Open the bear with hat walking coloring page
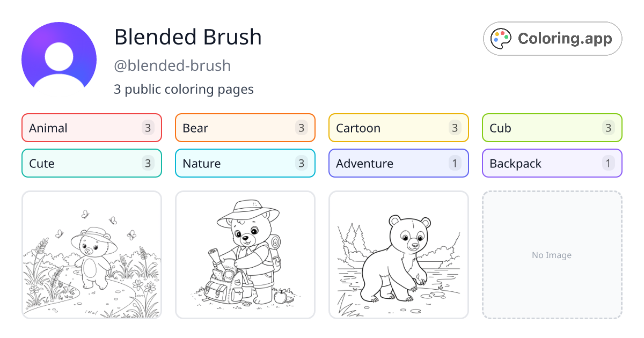This screenshot has height=338, width=644. click(91, 255)
